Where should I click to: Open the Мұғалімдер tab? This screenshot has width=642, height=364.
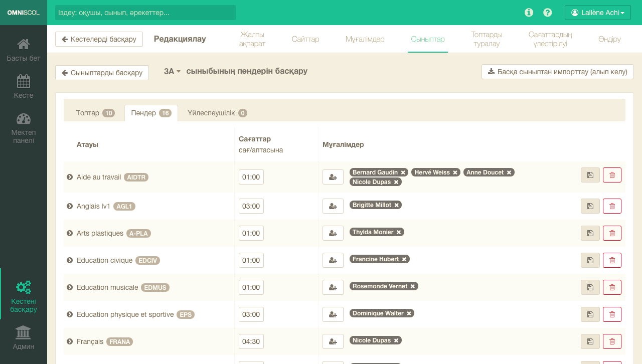click(365, 39)
